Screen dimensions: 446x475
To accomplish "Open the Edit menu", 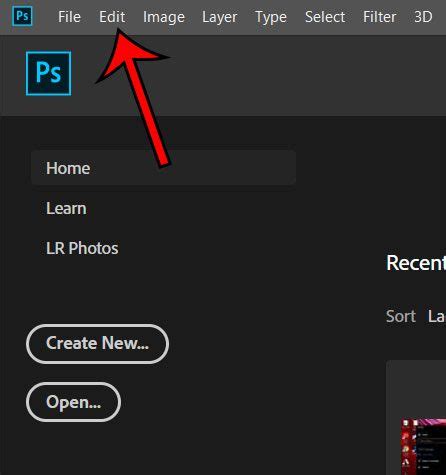I will point(112,17).
